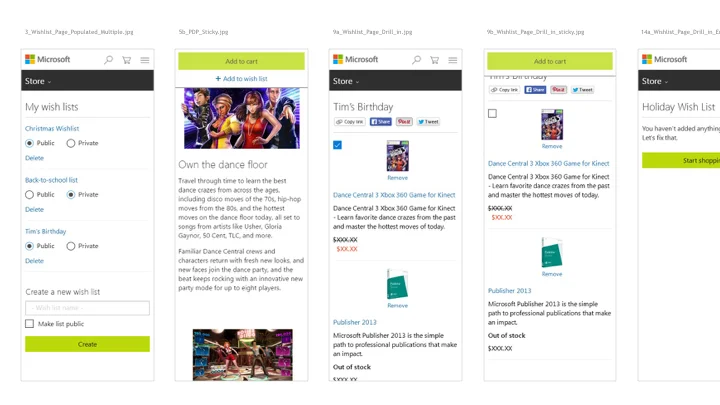Remove Dance Central 3 in Store-bar Tim's Birthday mockup
The width and height of the screenshot is (720, 405).
[398, 178]
